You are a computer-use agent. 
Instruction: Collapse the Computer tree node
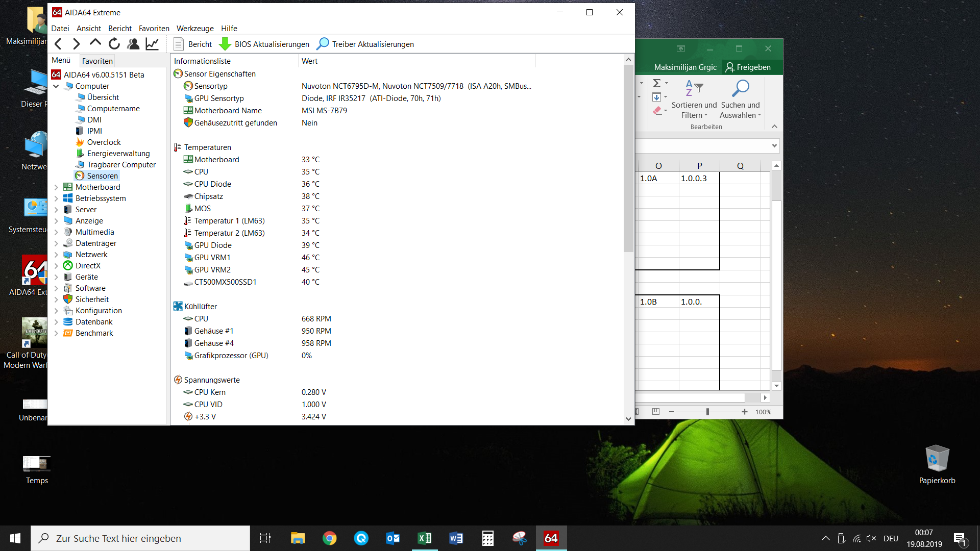(56, 86)
